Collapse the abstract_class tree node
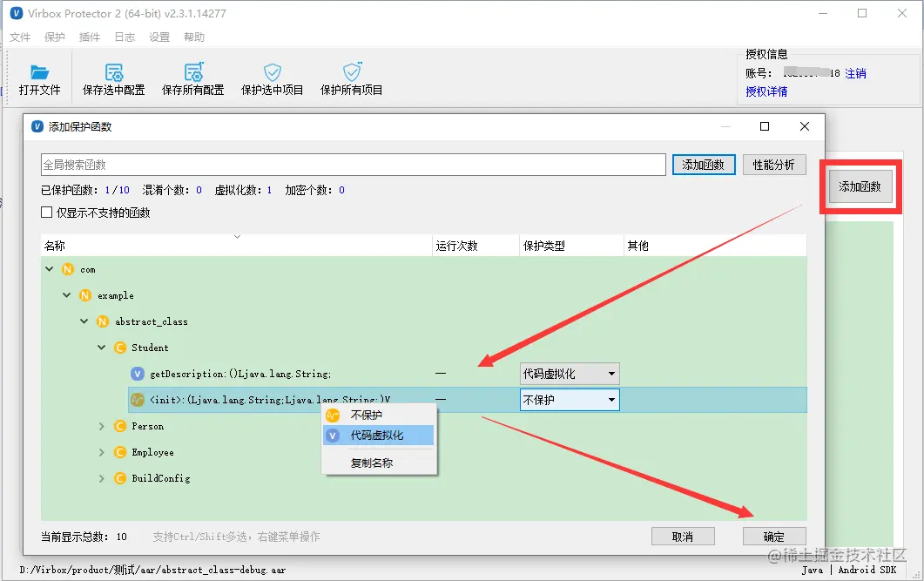The image size is (924, 581). (x=84, y=321)
